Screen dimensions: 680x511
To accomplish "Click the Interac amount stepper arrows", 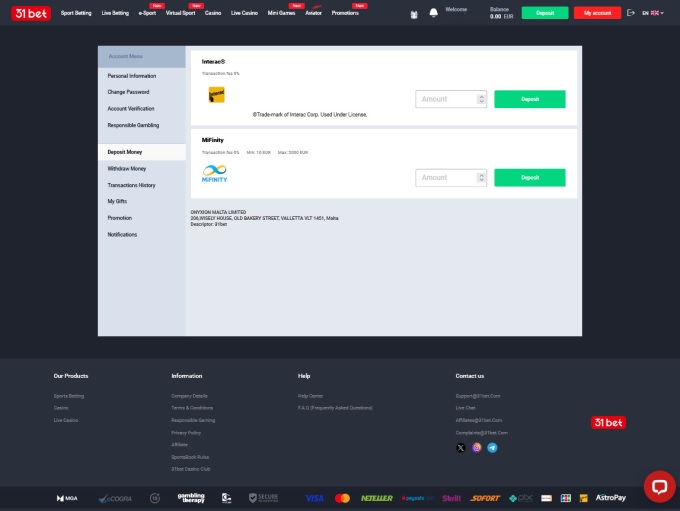I will (482, 99).
